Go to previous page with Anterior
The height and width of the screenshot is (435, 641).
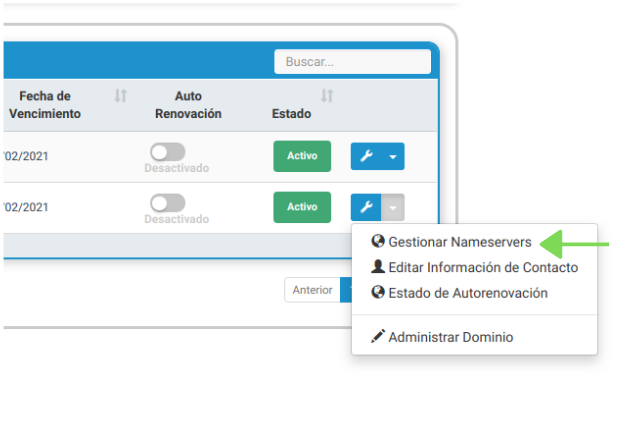(312, 290)
